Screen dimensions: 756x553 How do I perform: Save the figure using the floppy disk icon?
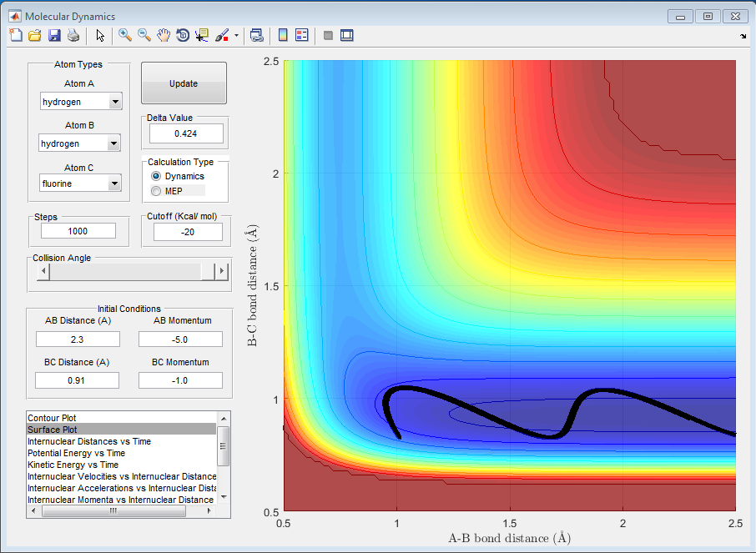54,35
